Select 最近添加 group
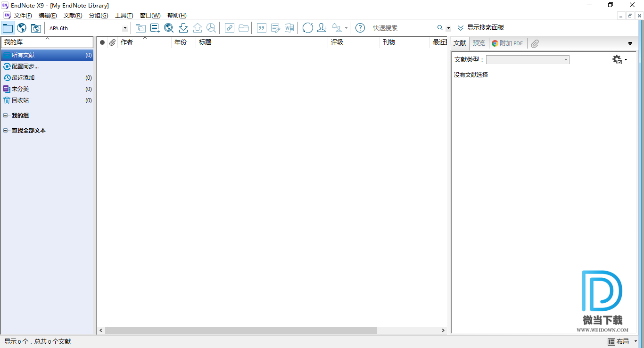The image size is (644, 348). (47, 78)
